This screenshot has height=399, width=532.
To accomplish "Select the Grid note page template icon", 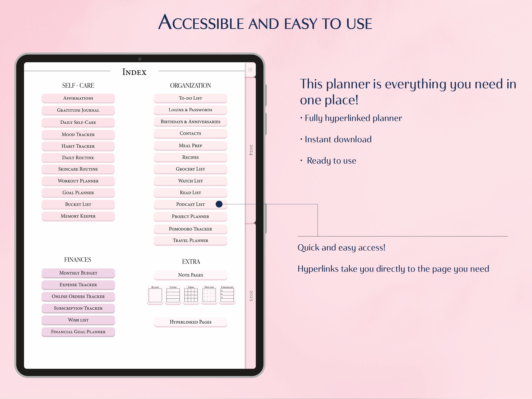I will click(191, 295).
